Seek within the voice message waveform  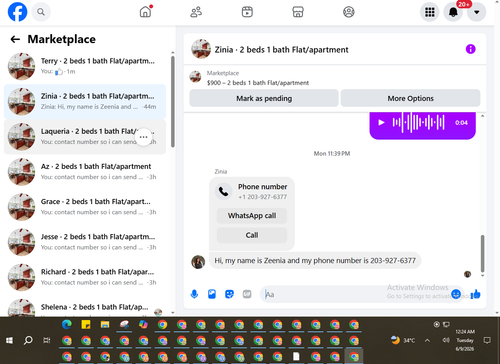(418, 122)
